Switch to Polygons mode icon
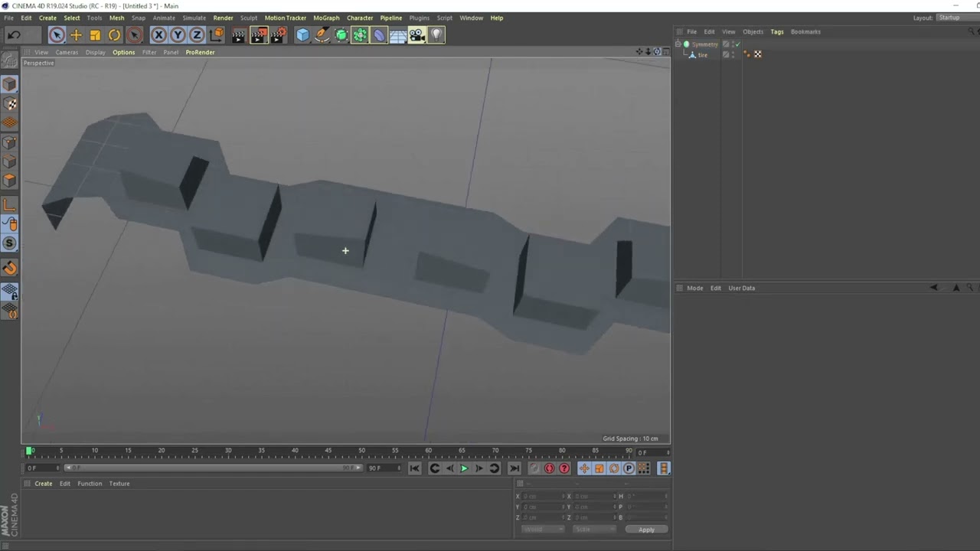 point(10,181)
